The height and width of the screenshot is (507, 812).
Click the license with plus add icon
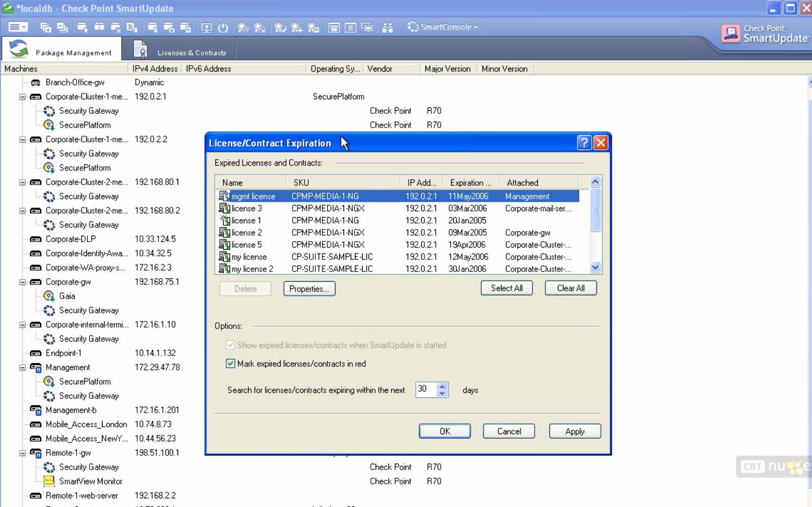click(297, 27)
